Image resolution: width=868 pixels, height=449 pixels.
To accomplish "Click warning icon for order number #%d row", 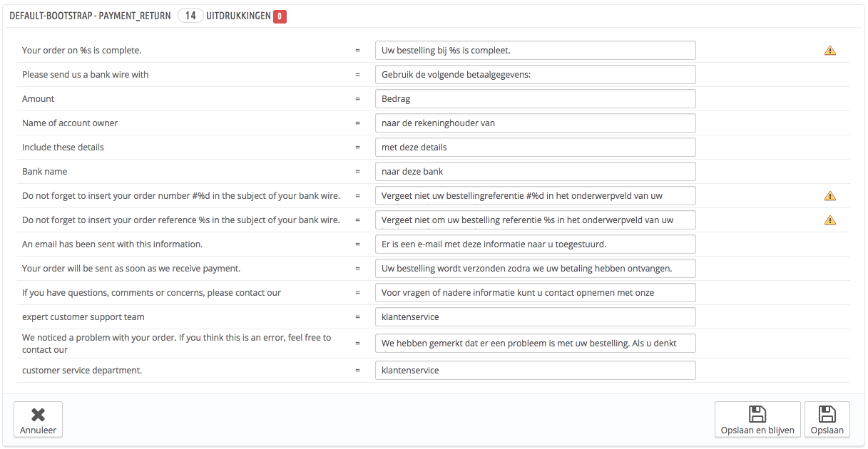I will coord(829,196).
